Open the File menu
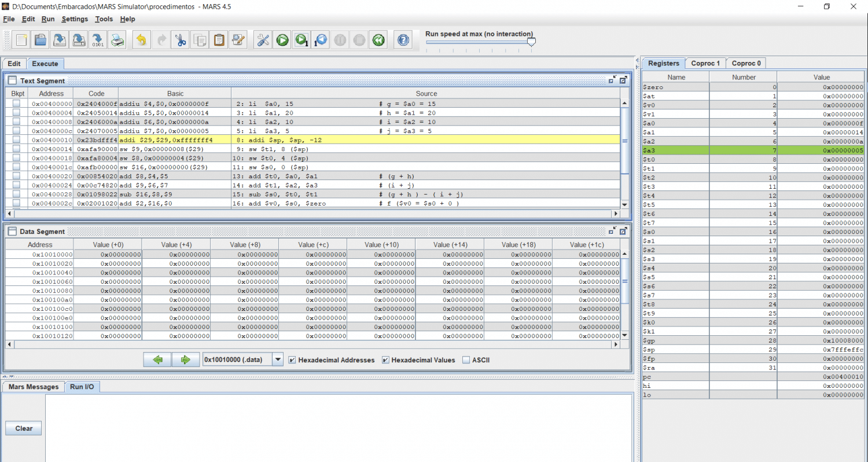The width and height of the screenshot is (868, 462). (x=9, y=19)
